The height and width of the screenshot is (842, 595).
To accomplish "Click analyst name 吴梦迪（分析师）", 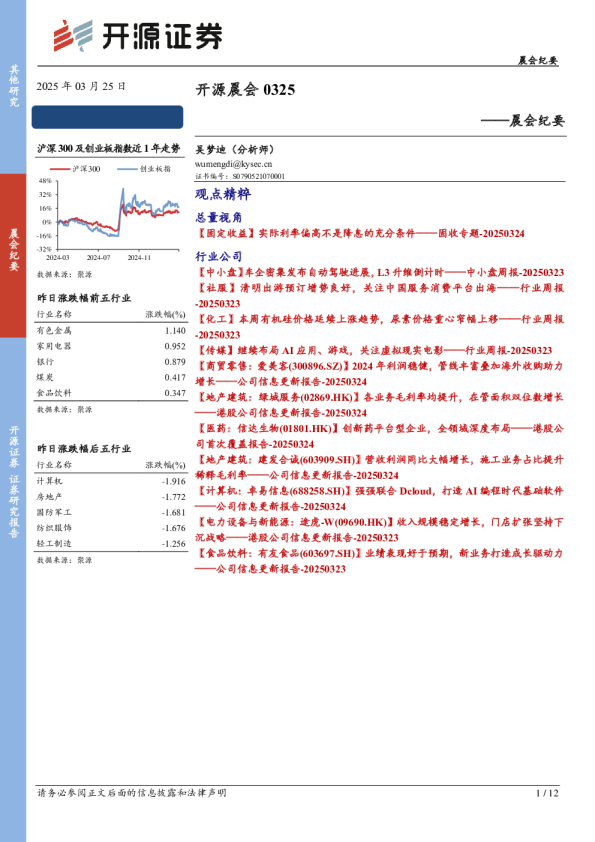I will [x=235, y=149].
